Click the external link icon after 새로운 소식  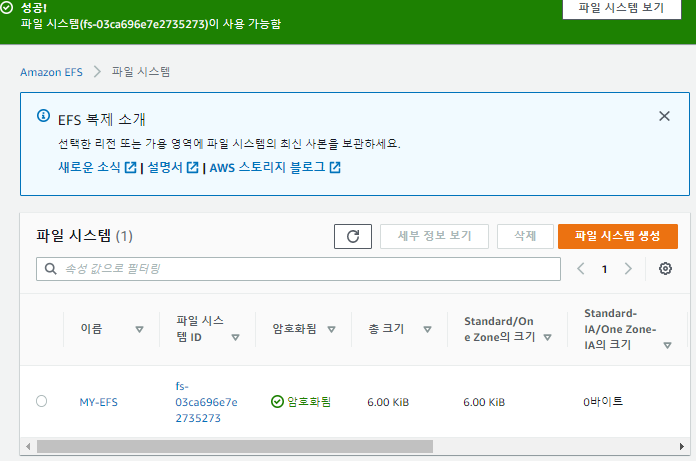[130, 167]
